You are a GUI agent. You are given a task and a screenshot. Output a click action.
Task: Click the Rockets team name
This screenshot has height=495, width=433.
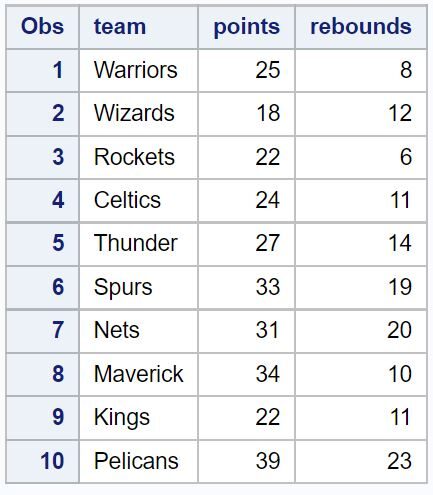[x=134, y=157]
